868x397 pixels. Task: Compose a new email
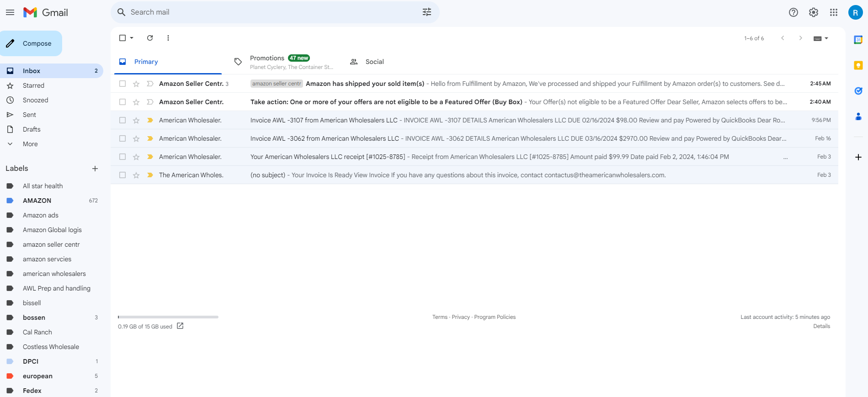click(x=31, y=43)
